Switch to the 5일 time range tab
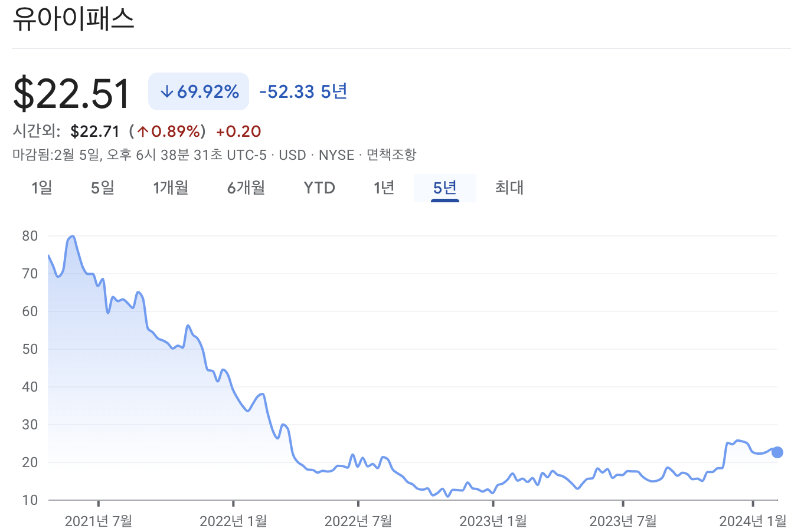Screen dimensions: 791x532 (102, 187)
